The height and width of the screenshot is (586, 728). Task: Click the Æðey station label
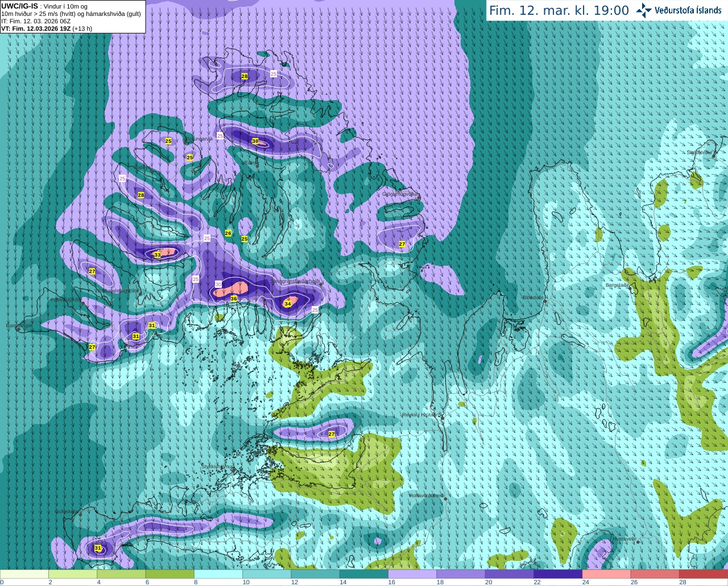250,162
